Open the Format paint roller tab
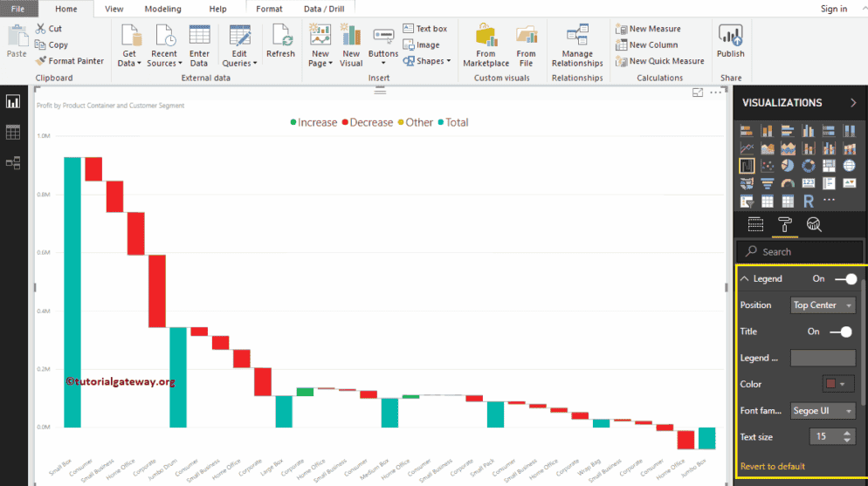Screen dimensions: 868x486 coord(784,224)
